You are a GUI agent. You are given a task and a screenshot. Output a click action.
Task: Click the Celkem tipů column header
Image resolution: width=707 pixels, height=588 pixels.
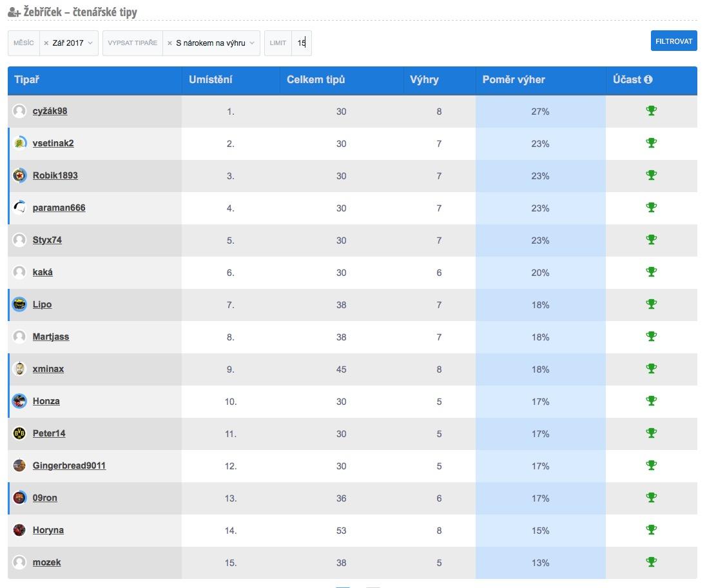point(316,80)
